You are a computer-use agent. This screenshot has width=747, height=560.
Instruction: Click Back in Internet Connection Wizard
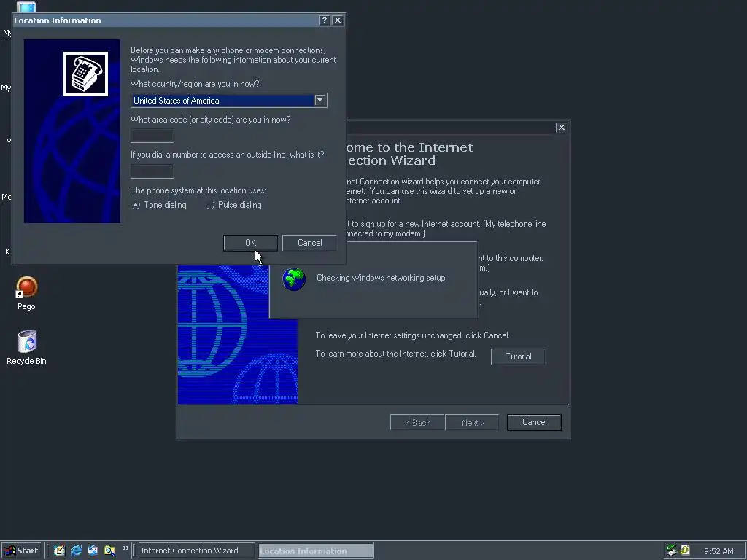click(x=417, y=422)
